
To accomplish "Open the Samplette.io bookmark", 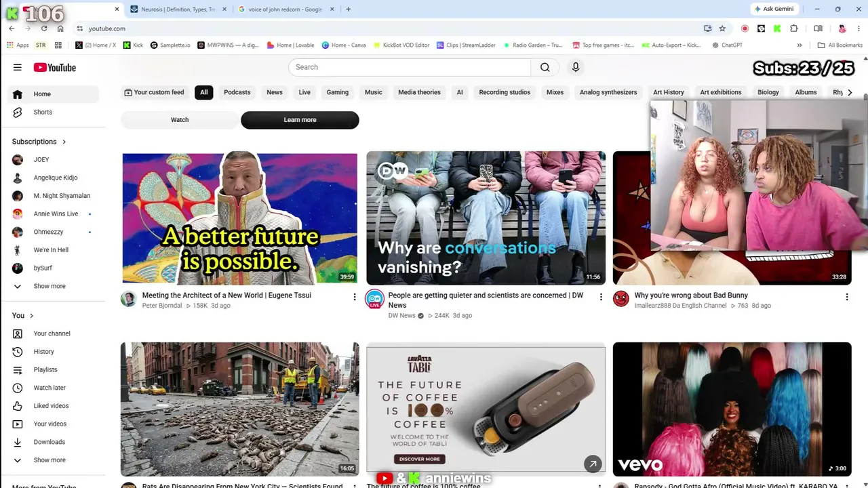I will (170, 45).
